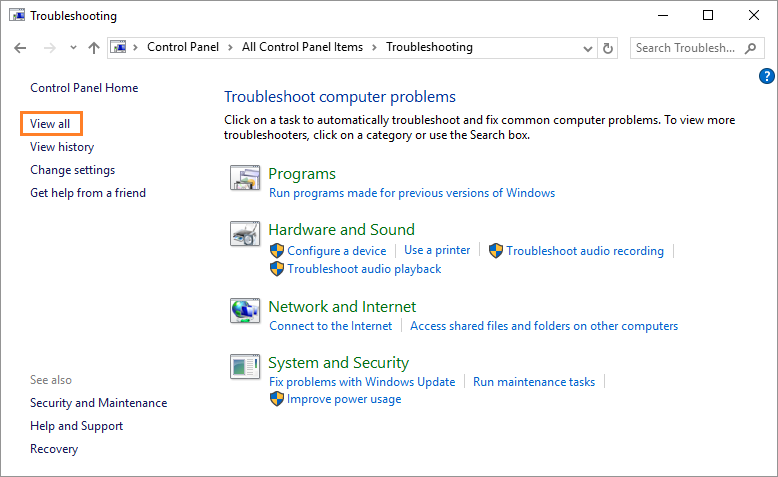Screen dimensions: 778x477
Task: Open Change settings link
Action: click(x=72, y=170)
